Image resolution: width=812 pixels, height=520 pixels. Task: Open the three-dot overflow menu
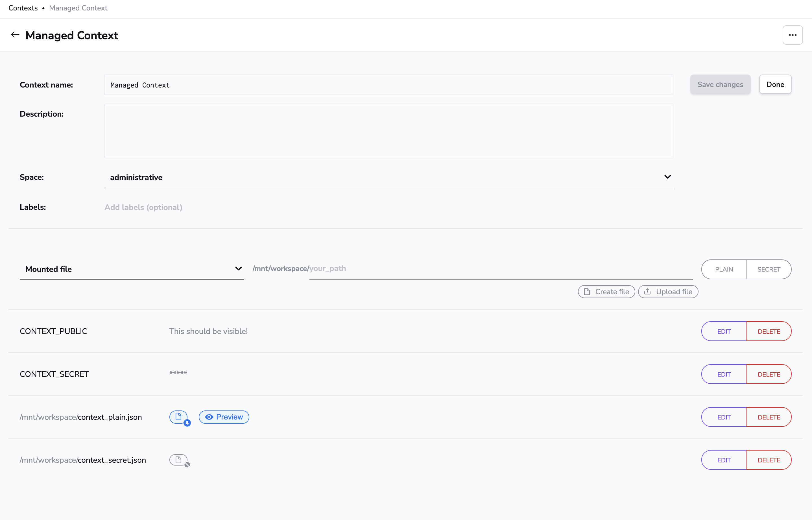[x=793, y=35]
